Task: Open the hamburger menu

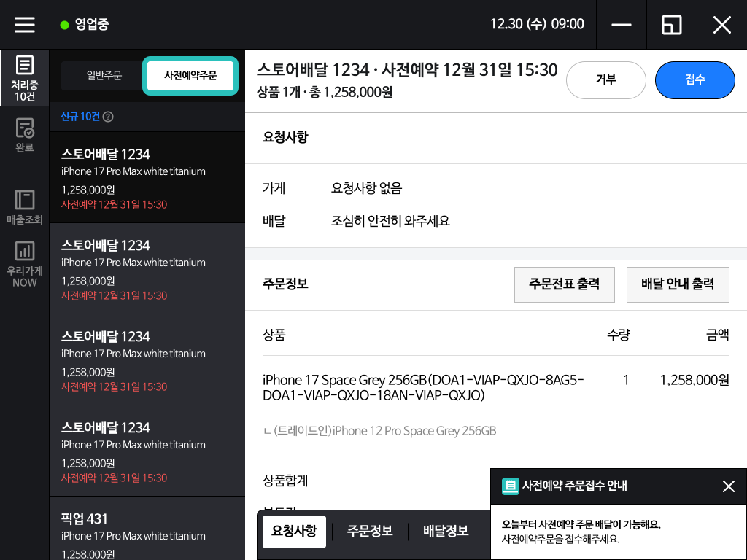Action: [25, 25]
